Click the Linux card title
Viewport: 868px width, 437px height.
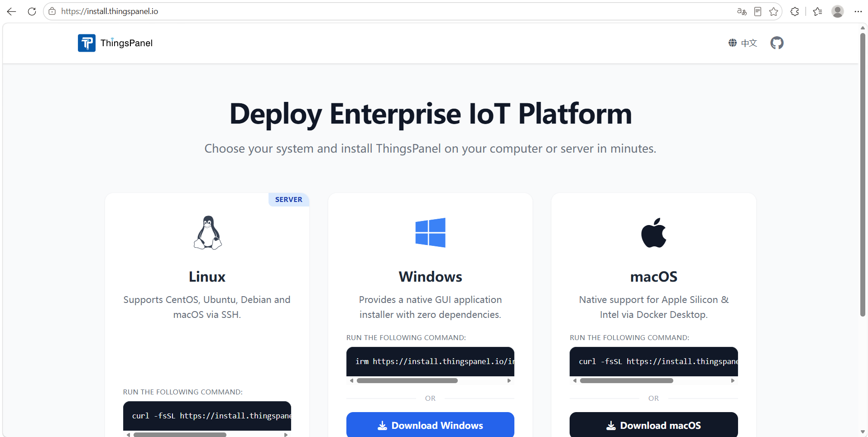tap(207, 277)
